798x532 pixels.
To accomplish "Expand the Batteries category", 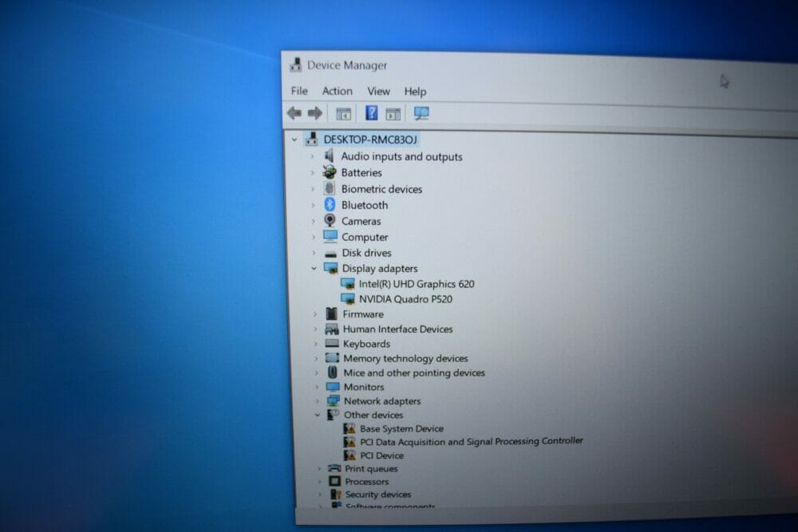I will 313,173.
